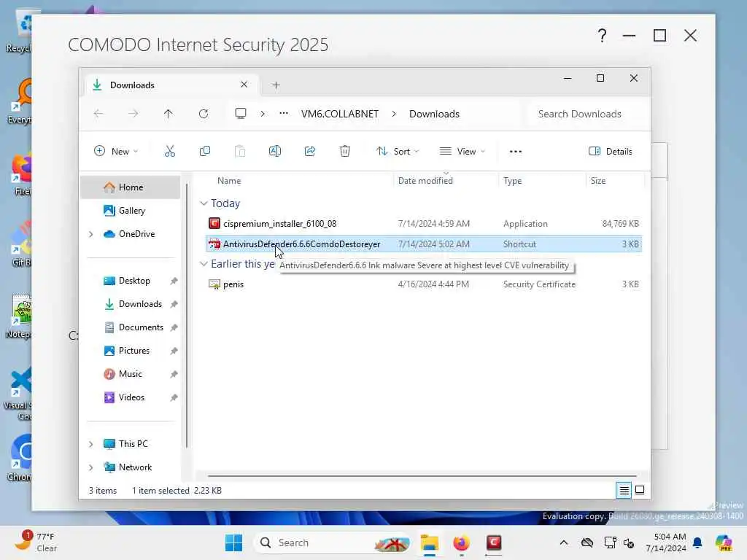Screen dimensions: 747x560
Task: Open the weather widget
Action: tap(36, 542)
